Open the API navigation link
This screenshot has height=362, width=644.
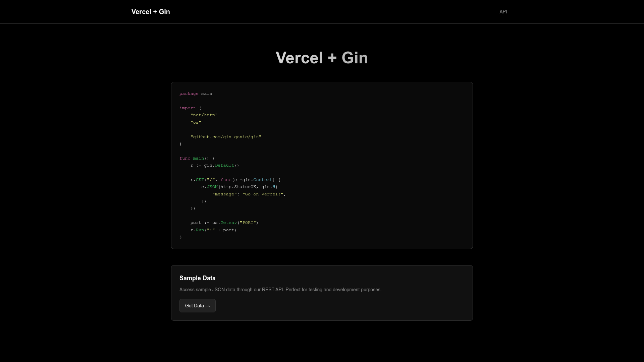[x=503, y=12]
